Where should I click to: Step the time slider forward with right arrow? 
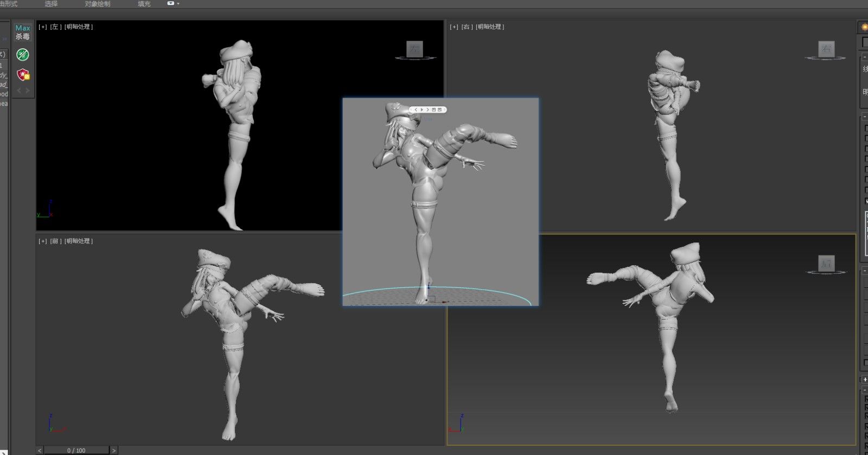[113, 451]
